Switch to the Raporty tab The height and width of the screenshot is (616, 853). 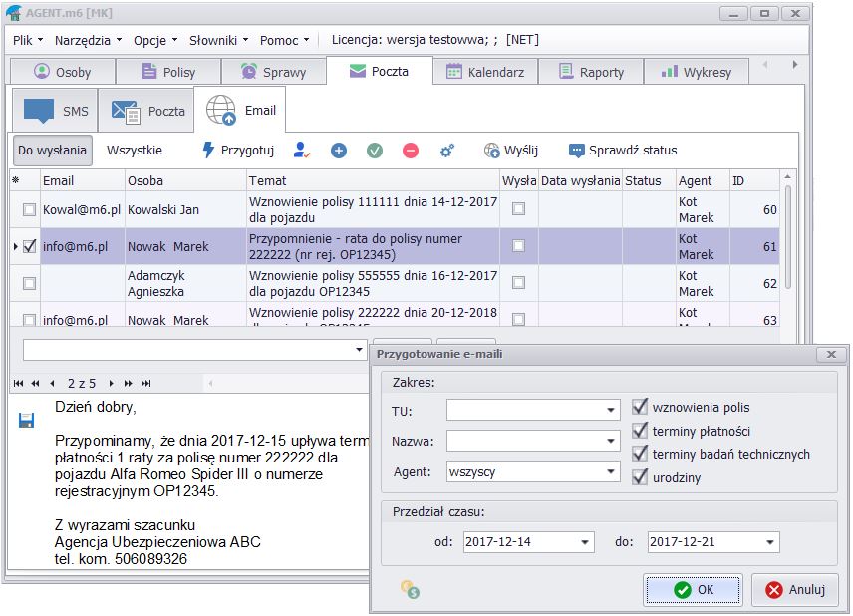591,72
